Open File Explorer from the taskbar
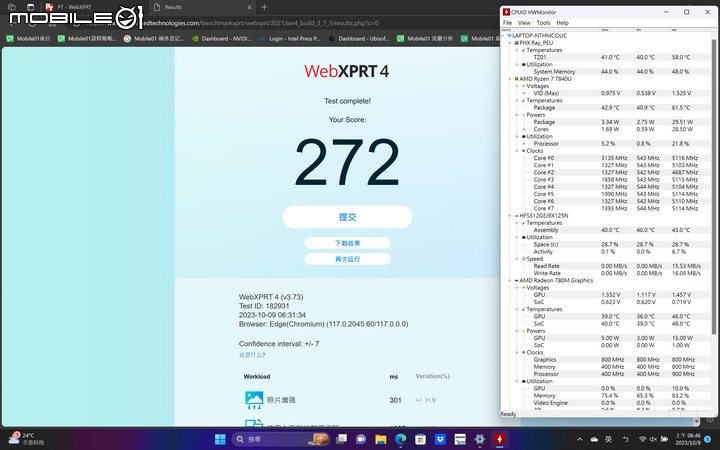Viewport: 720px width, 450px height. (x=381, y=439)
